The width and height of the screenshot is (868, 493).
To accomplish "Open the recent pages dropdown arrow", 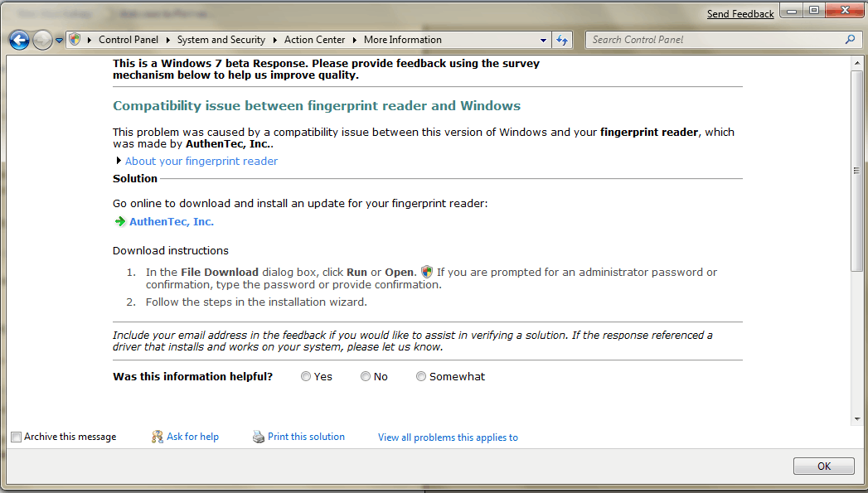I will pos(59,41).
